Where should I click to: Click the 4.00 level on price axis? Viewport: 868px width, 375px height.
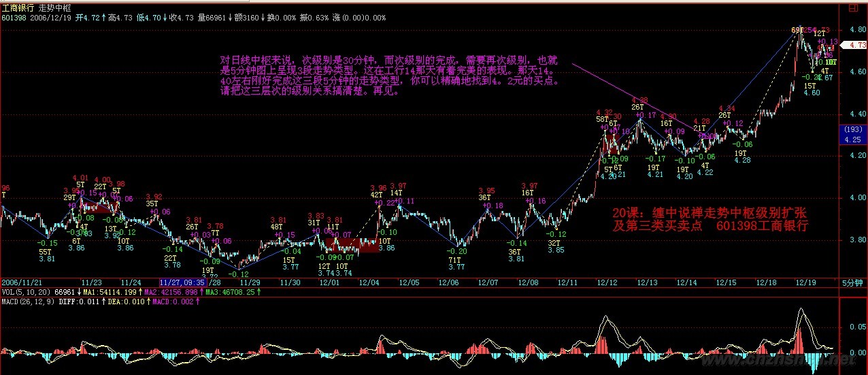[x=852, y=197]
